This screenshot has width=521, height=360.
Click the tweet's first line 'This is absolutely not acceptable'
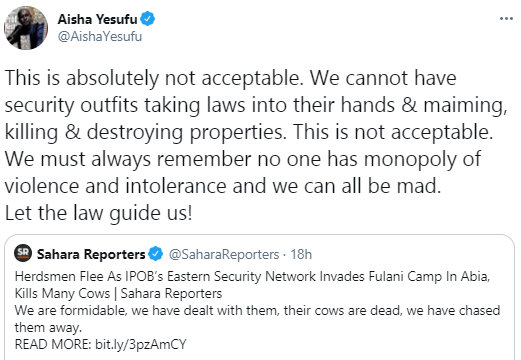152,78
